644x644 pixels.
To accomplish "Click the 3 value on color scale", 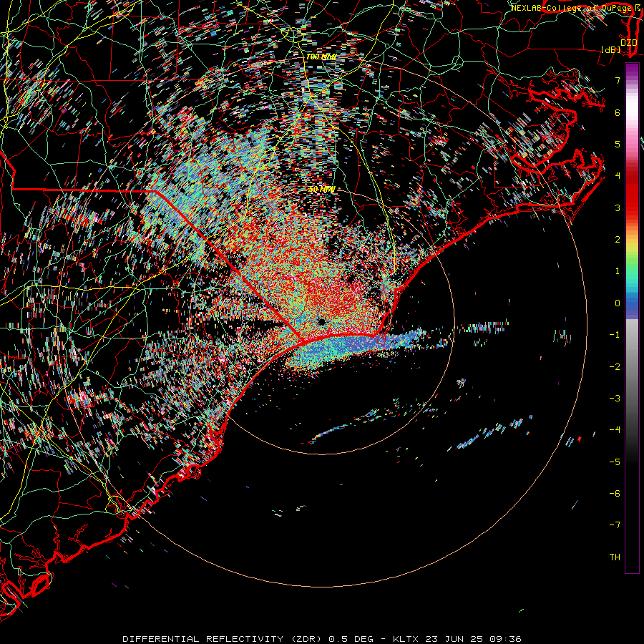I will pos(618,208).
